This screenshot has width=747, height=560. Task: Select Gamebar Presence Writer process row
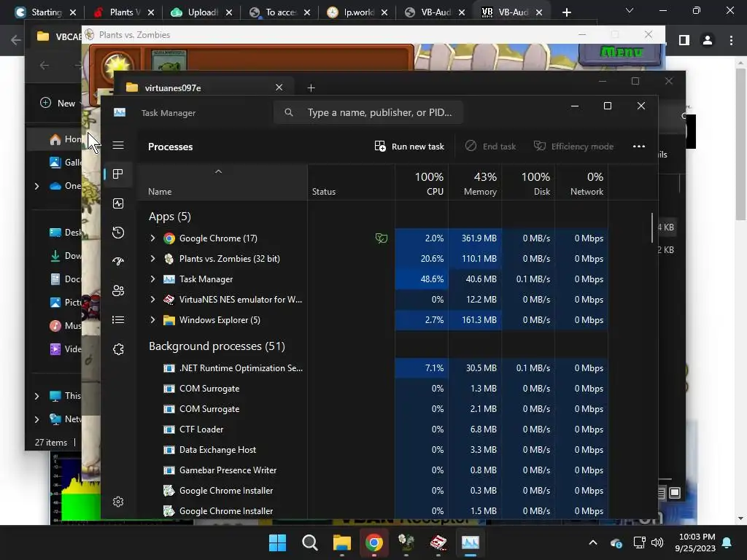(373, 470)
